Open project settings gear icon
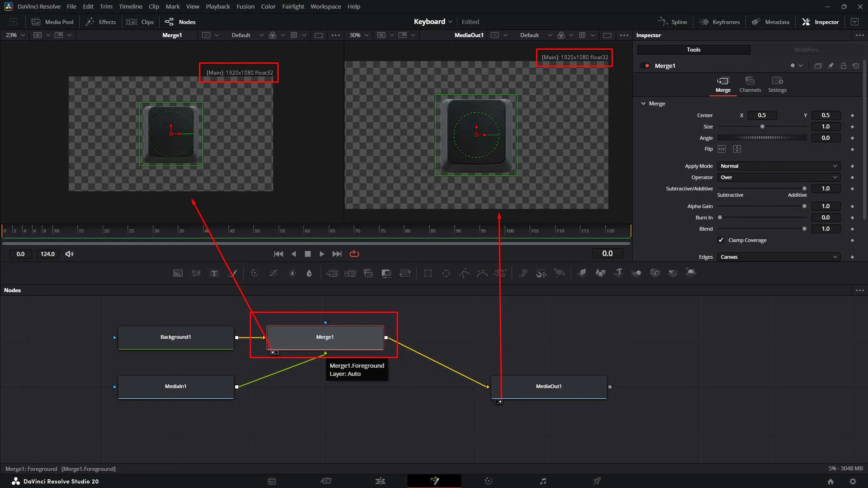The width and height of the screenshot is (868, 488). (853, 481)
